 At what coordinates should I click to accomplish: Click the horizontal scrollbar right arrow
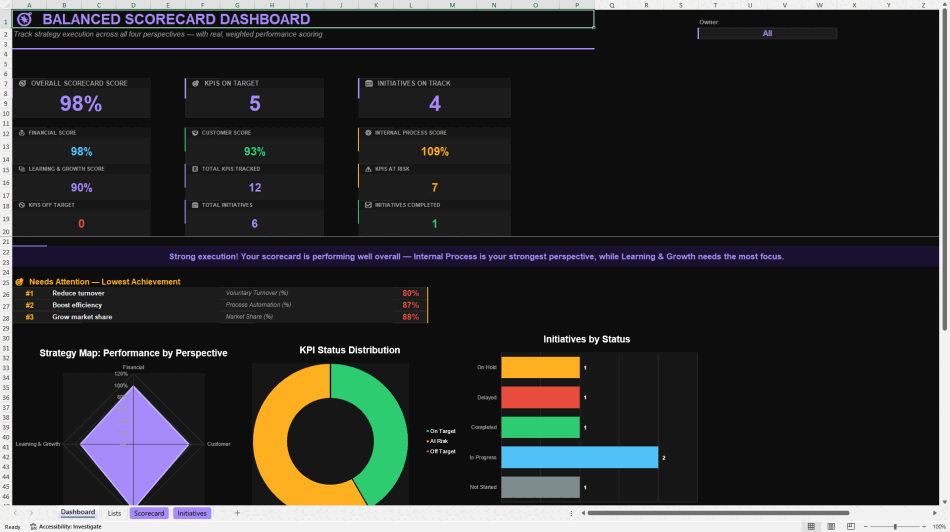[x=934, y=513]
